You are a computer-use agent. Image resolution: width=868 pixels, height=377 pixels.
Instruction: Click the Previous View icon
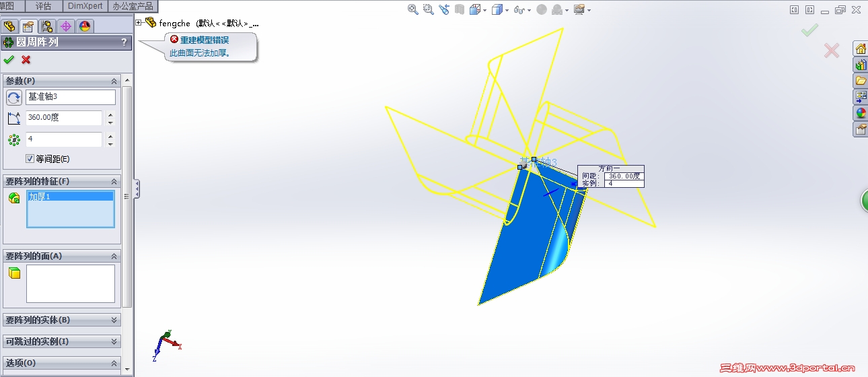pyautogui.click(x=444, y=9)
